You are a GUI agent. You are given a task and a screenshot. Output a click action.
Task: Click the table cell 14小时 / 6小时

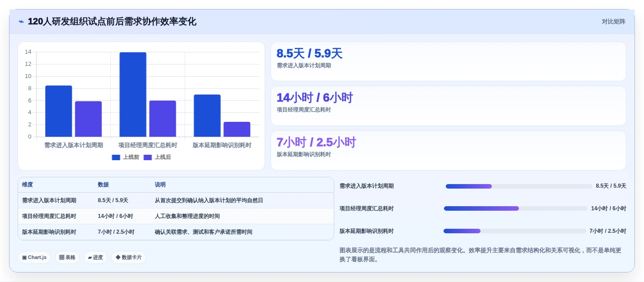[x=116, y=216]
